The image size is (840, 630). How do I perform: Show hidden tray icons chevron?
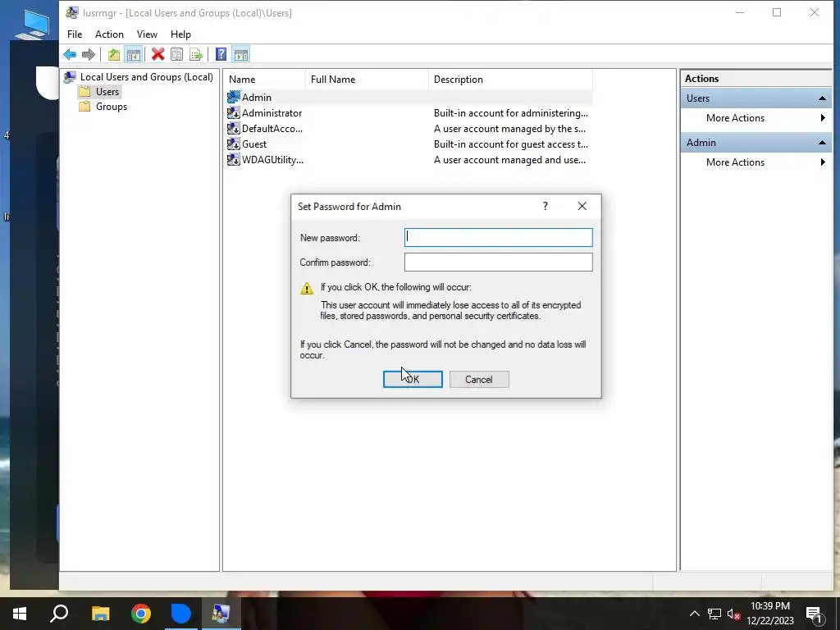click(x=694, y=614)
